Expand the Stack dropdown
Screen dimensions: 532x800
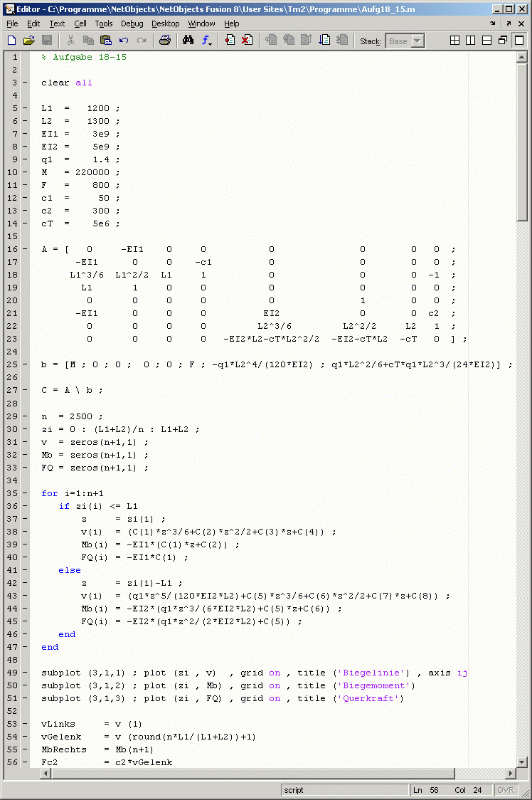click(417, 41)
